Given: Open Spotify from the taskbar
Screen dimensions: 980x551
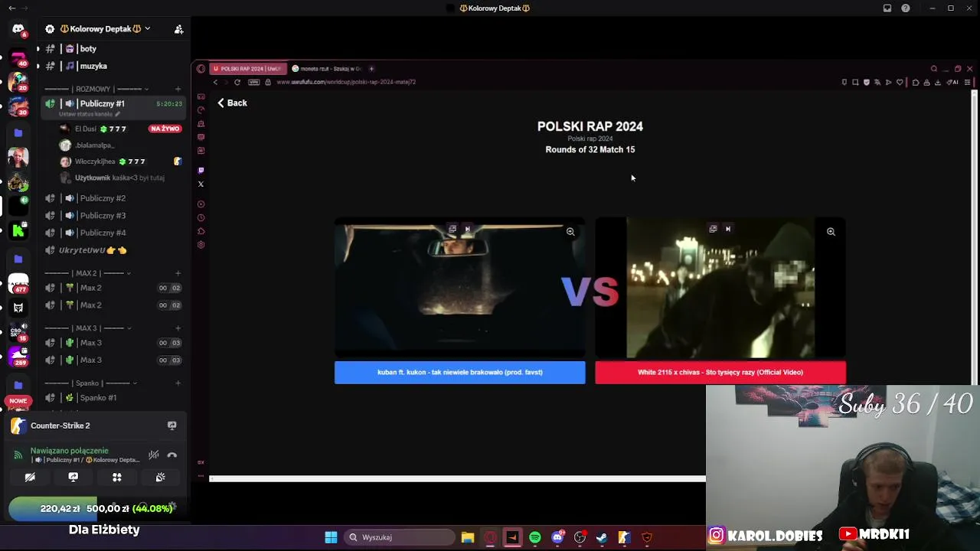Looking at the screenshot, I should click(x=535, y=537).
